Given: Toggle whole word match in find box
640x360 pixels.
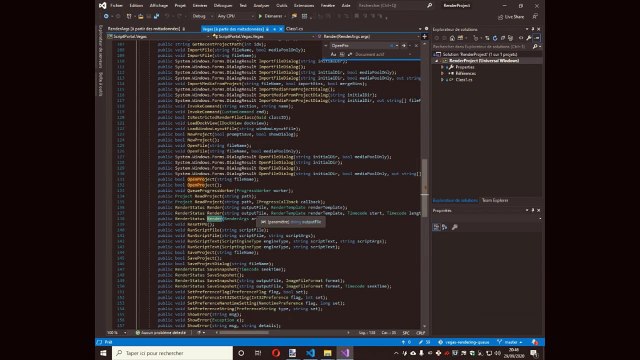Looking at the screenshot, I should 342,54.
